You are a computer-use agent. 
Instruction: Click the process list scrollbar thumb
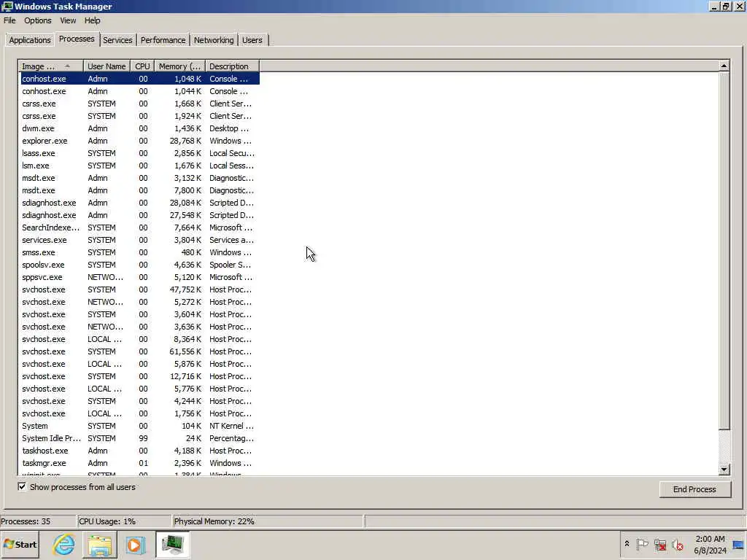724,250
